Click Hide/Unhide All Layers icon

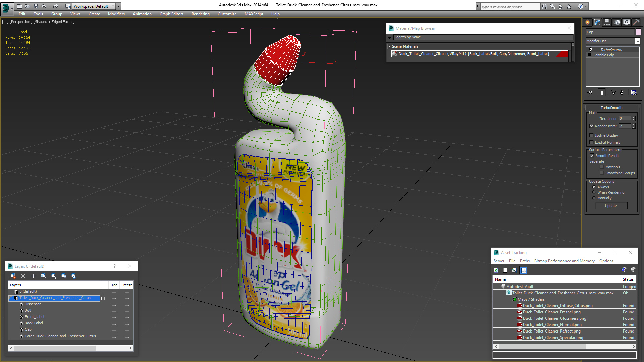click(63, 276)
